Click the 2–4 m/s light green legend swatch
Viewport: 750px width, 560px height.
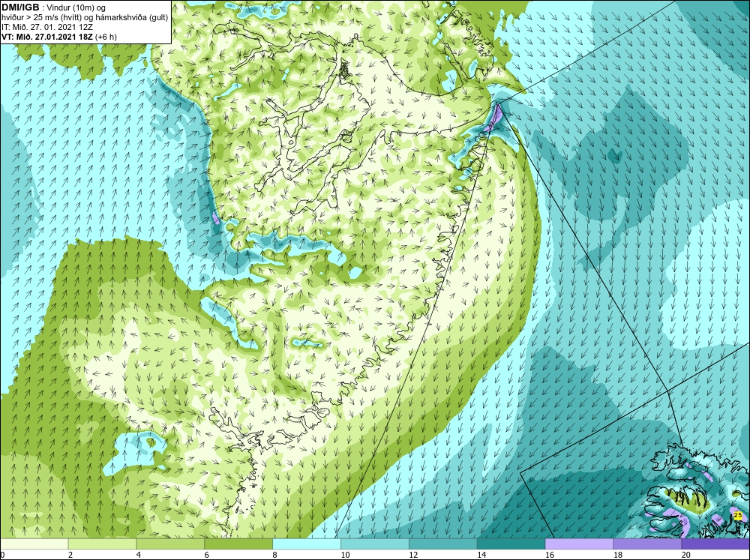tap(102, 544)
